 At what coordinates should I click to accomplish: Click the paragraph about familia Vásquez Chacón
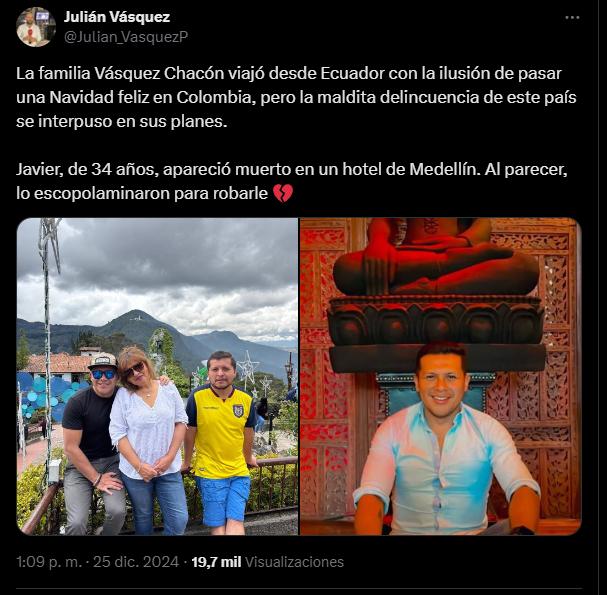coord(296,97)
